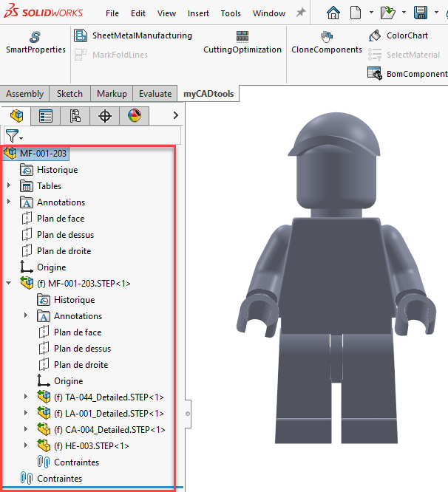Screen dimensions: 448x492
Task: Switch to the Markup tab
Action: click(112, 94)
